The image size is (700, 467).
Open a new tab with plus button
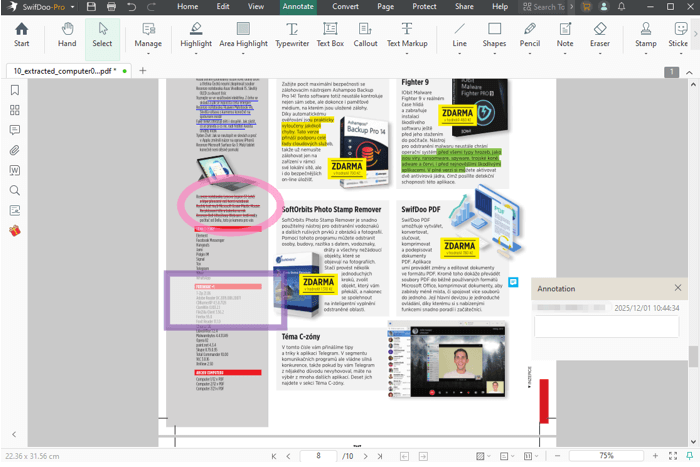143,71
